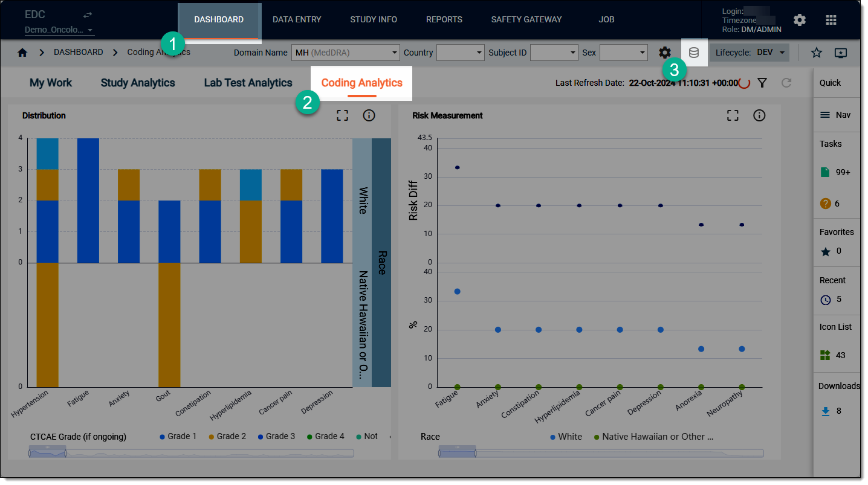Switch to Lab Test Analytics tab
This screenshot has height=485, width=868.
click(x=248, y=83)
